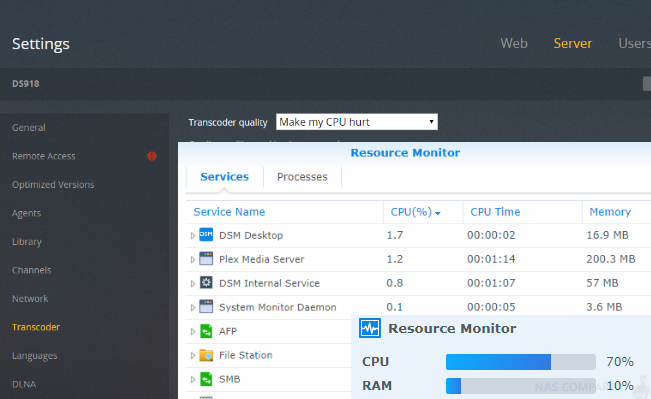
Task: Click the System Monitor Daemon name
Action: (277, 307)
